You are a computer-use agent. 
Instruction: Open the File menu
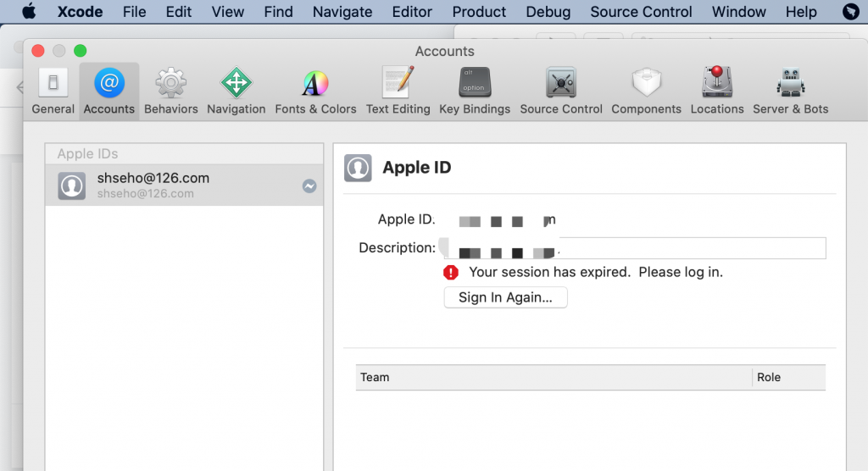pos(135,12)
